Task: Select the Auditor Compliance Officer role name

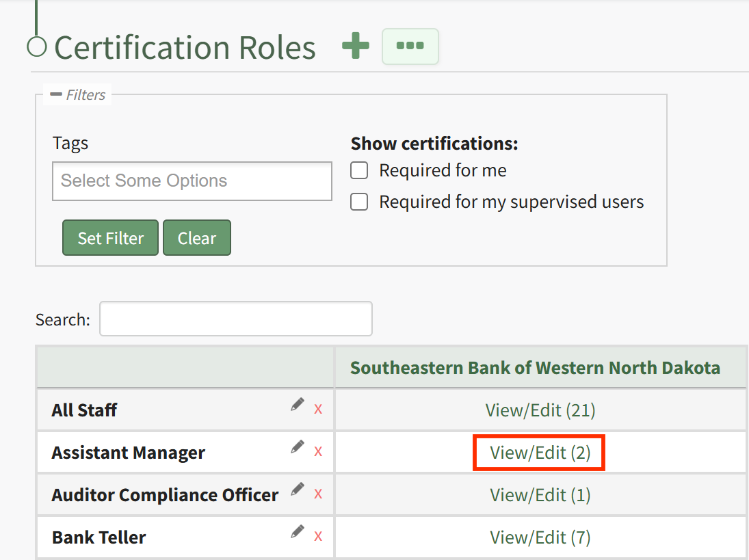Action: click(x=165, y=495)
